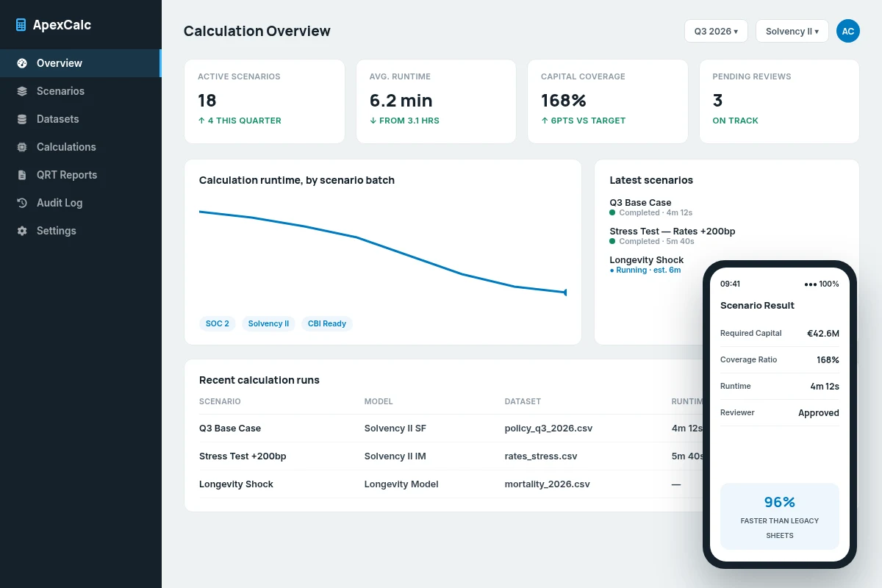Click the Longevity Model cell

pos(401,484)
